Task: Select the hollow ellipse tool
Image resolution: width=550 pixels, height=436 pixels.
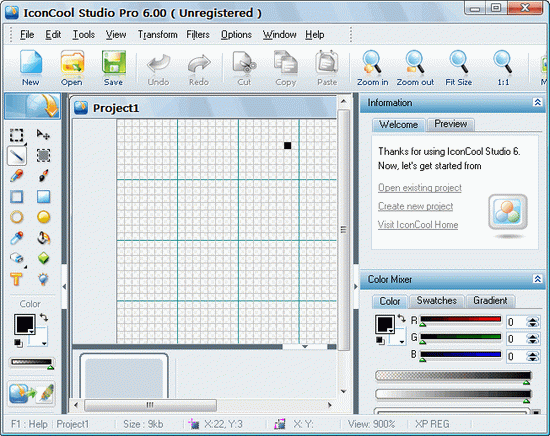Action: click(x=16, y=217)
